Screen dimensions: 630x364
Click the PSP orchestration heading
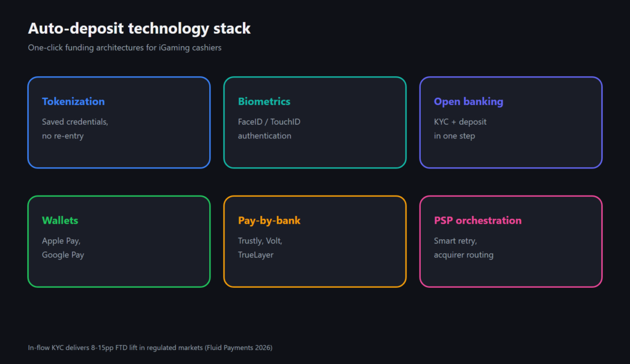click(477, 220)
